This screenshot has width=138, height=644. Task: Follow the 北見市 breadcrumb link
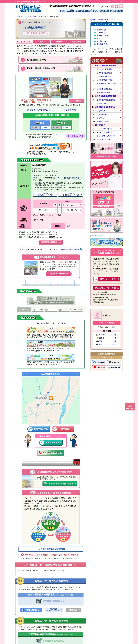point(42,17)
